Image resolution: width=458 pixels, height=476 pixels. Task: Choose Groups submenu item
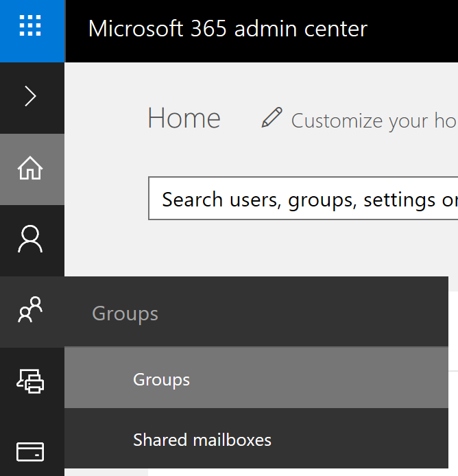(x=256, y=378)
